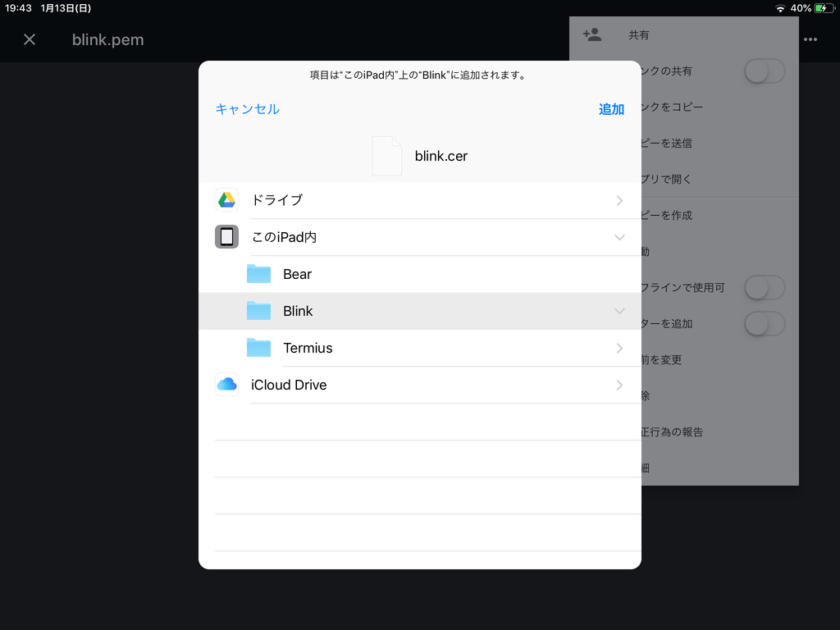The width and height of the screenshot is (840, 630).
Task: Click the blink.cer file icon
Action: pyautogui.click(x=387, y=156)
